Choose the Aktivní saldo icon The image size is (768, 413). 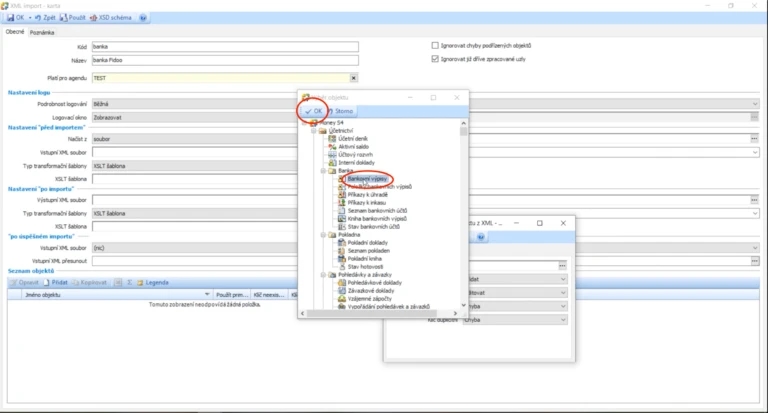332,146
